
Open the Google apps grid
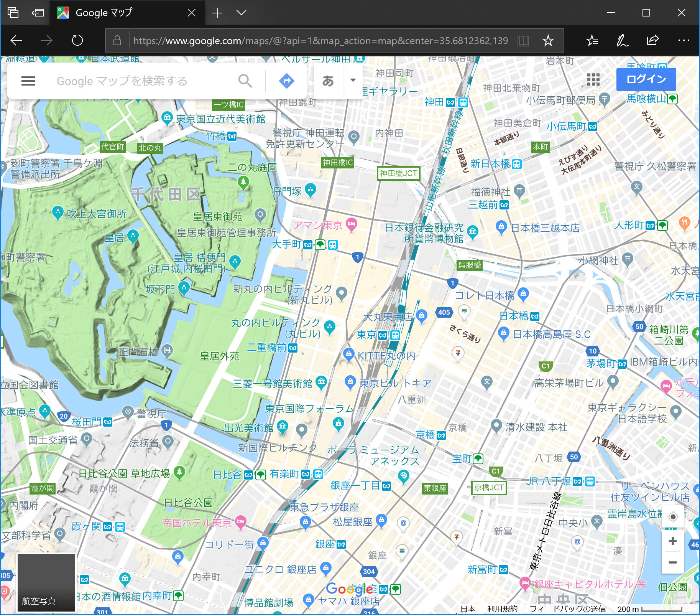point(593,80)
